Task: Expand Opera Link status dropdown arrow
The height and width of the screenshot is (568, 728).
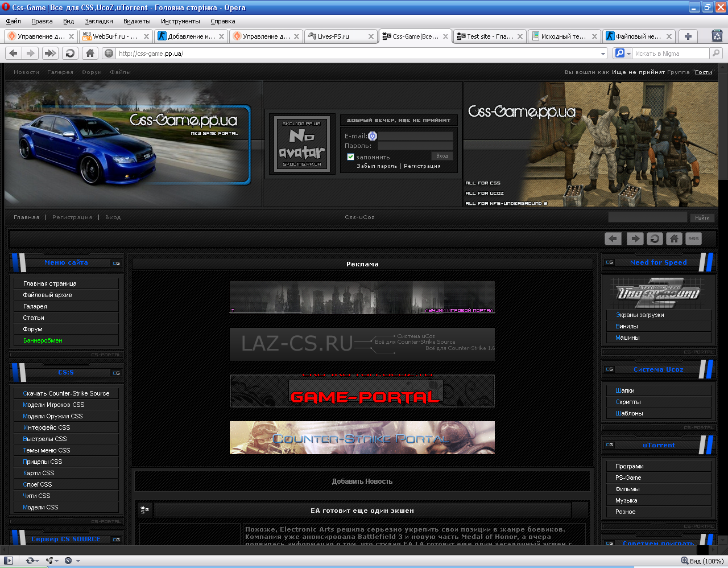Action: (38, 561)
